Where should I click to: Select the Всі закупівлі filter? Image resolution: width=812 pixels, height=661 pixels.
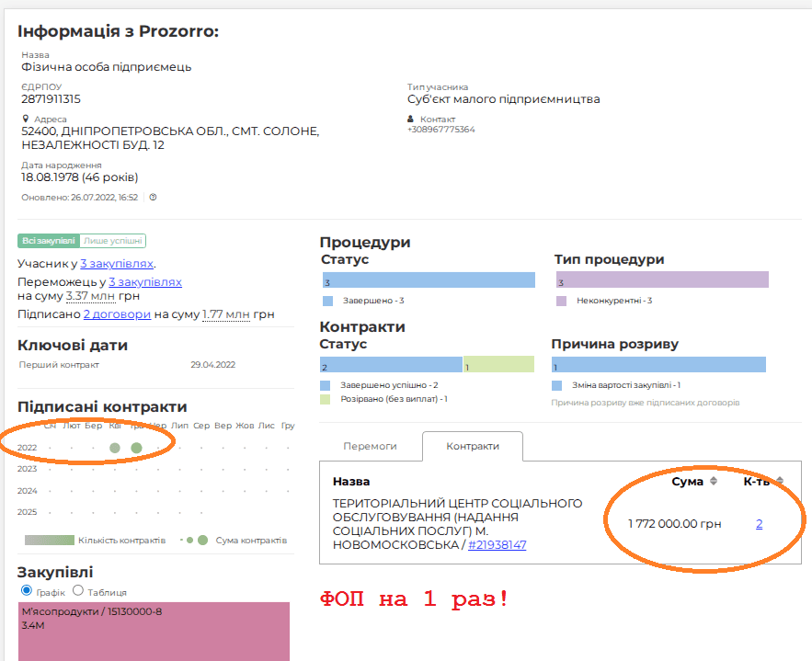point(49,241)
